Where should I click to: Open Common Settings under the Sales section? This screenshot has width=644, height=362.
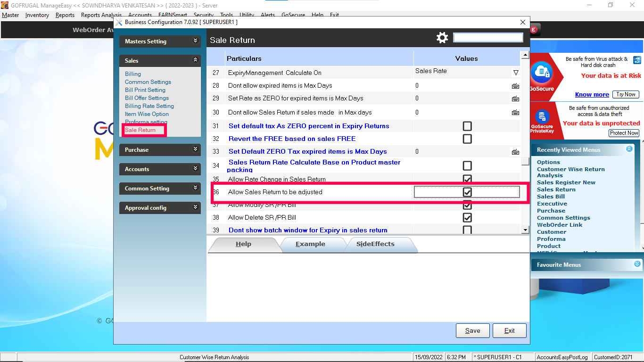148,82
